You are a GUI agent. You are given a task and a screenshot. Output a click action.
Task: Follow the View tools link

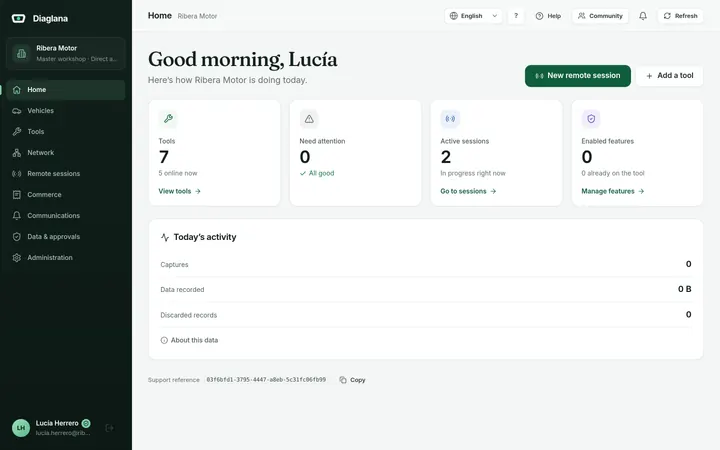[180, 191]
